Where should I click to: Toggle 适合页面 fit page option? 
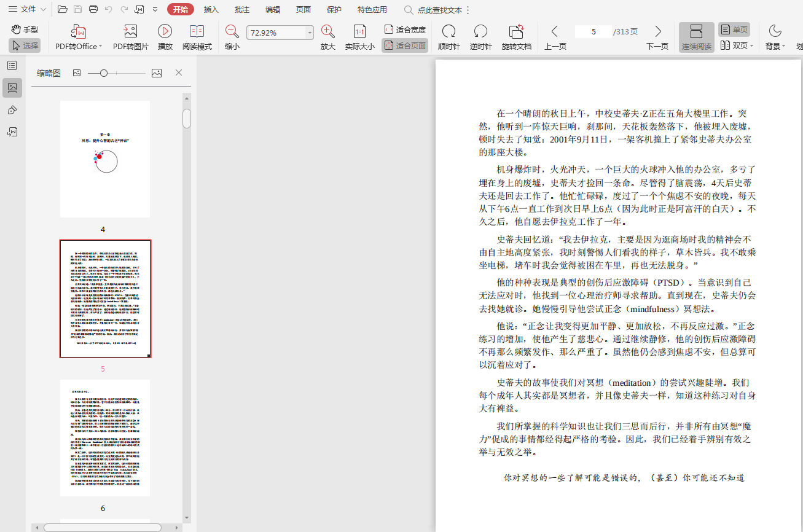coord(405,45)
